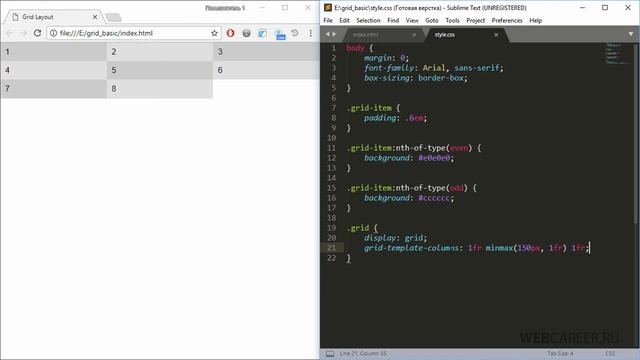Open a new Chrome tab
The width and height of the screenshot is (640, 360).
pos(113,17)
